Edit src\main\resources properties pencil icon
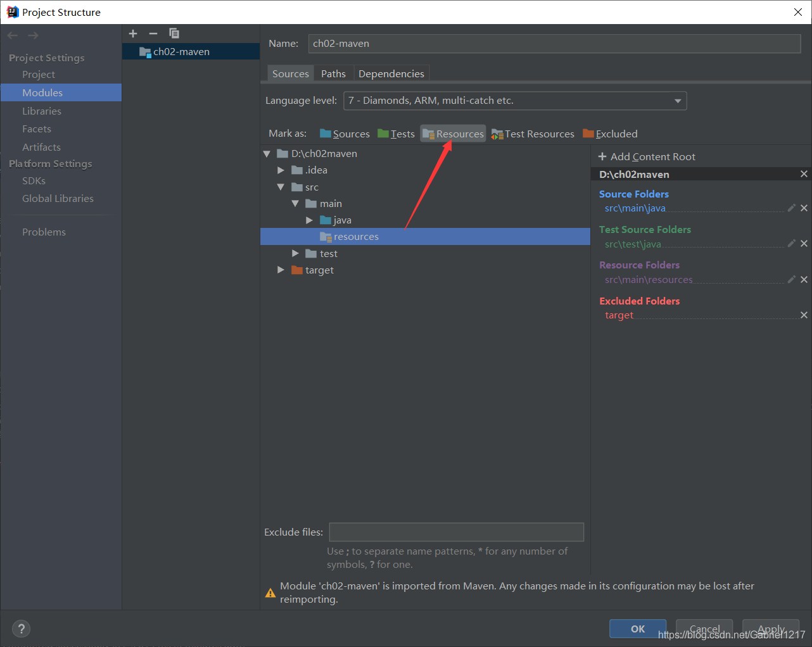Viewport: 812px width, 647px height. pos(791,279)
